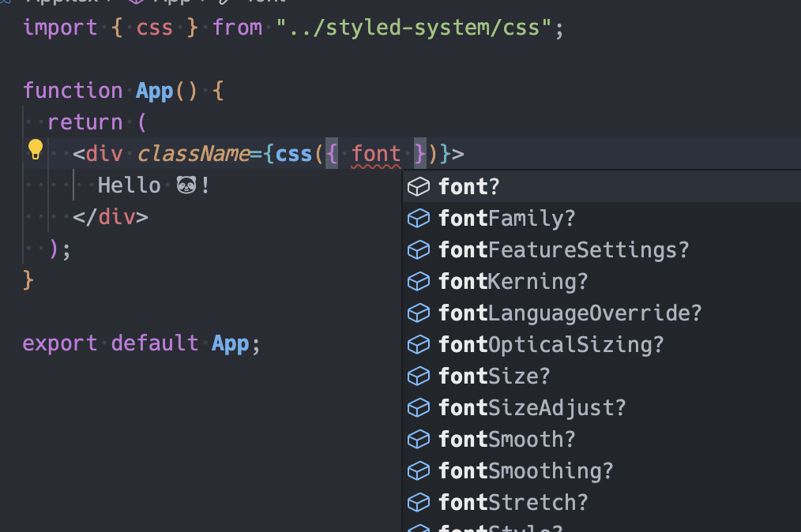Click the property icon next to fontLanguageOverride
Viewport: 801px width, 532px height.
419,313
